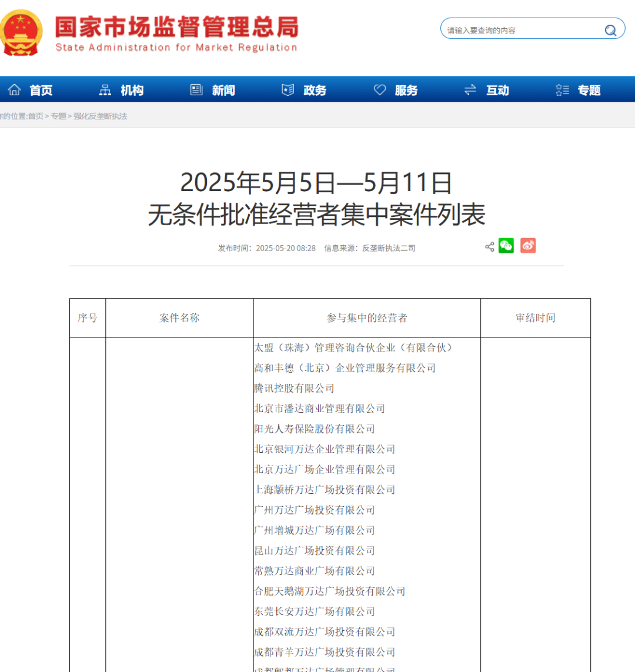
Task: Open the 政务 menu item
Action: pyautogui.click(x=315, y=90)
